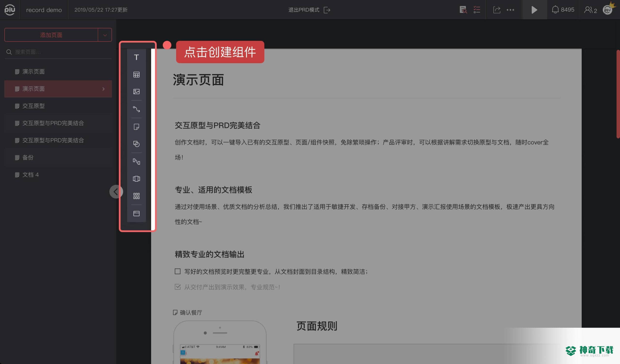Image resolution: width=620 pixels, height=364 pixels.
Task: Open the more options ellipsis menu
Action: 510,10
